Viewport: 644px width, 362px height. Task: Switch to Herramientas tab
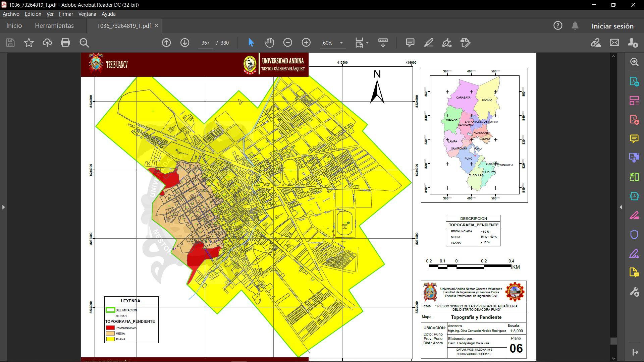pyautogui.click(x=54, y=26)
